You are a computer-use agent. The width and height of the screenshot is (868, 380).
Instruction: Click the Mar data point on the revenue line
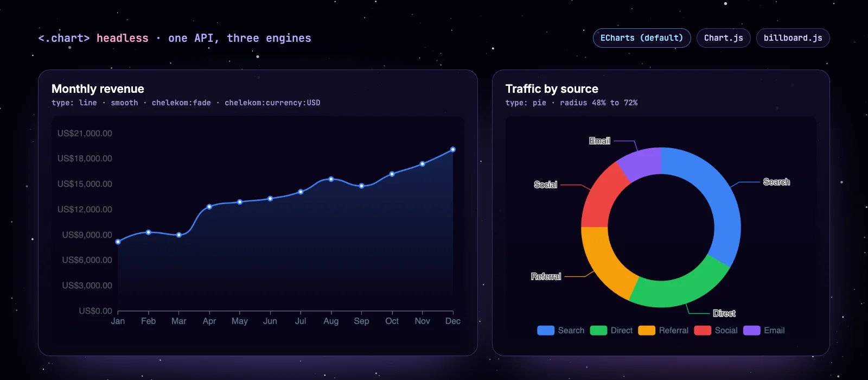tap(179, 235)
